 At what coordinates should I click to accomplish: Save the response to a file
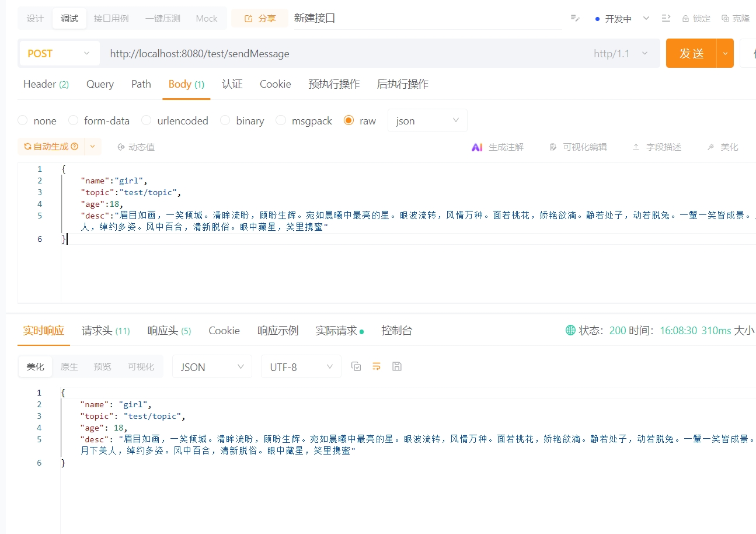[397, 366]
